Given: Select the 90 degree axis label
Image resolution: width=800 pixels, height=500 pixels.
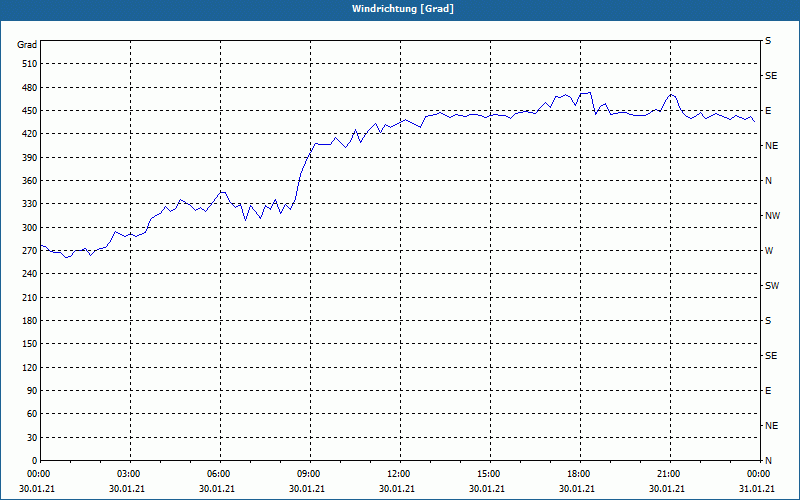Looking at the screenshot, I should coord(32,391).
